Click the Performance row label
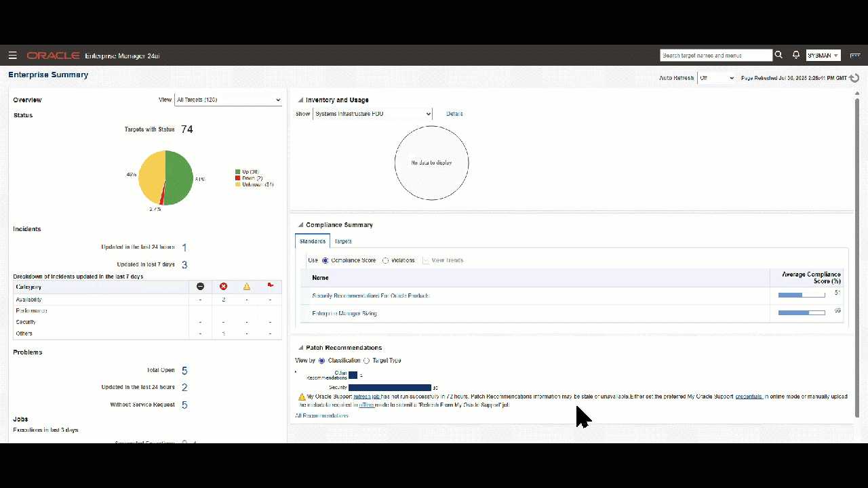This screenshot has width=868, height=488. coord(32,310)
